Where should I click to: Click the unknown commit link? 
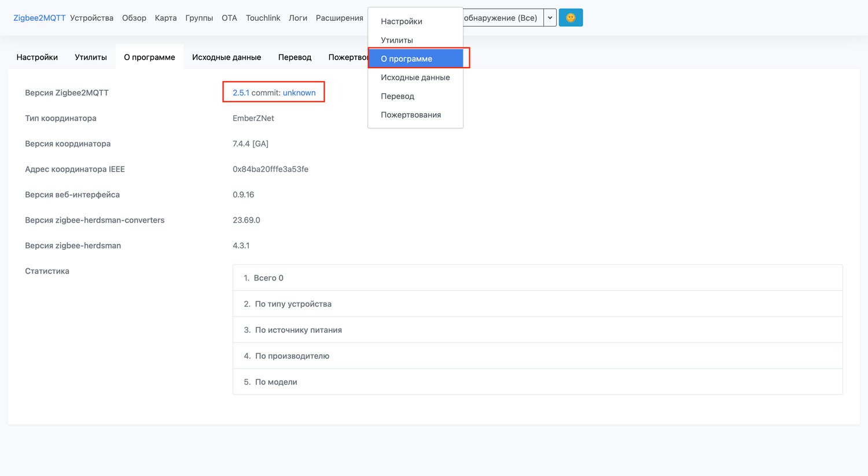299,93
